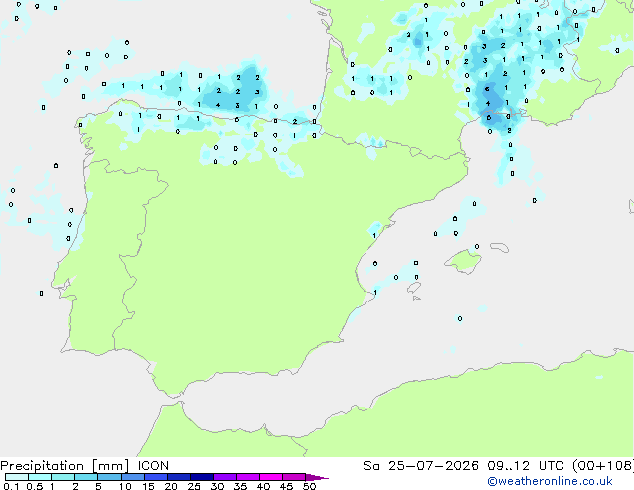This screenshot has width=634, height=490.
Task: Click the 0.1–0.5 mm palest legend swatch
Action: [17, 477]
